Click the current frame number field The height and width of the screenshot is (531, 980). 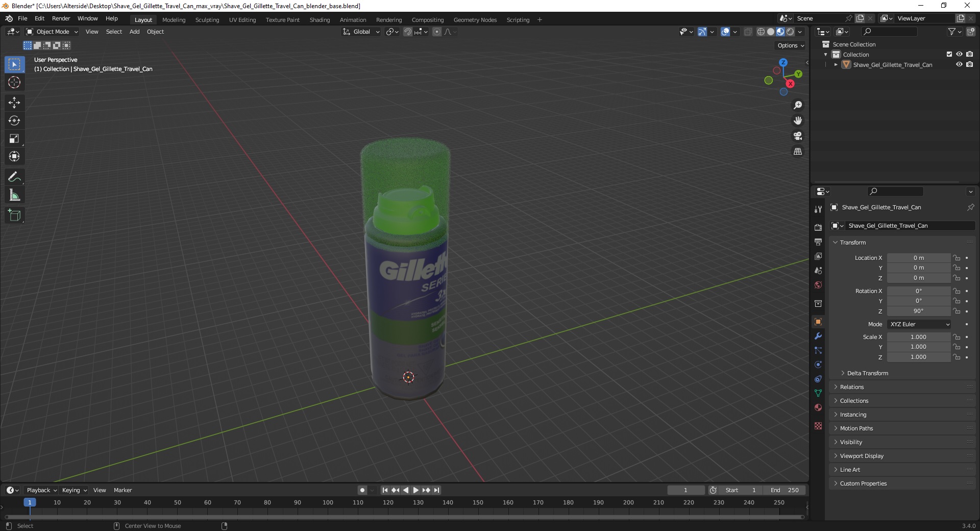click(685, 490)
